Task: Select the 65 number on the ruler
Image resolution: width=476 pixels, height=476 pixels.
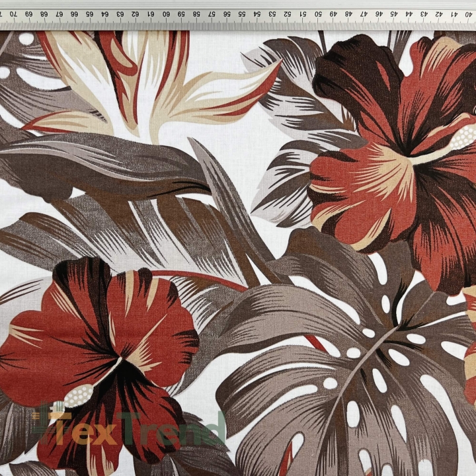Action: point(89,14)
